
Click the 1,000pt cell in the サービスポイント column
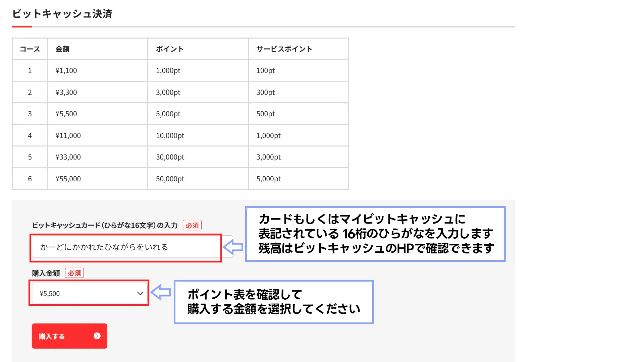(x=299, y=135)
